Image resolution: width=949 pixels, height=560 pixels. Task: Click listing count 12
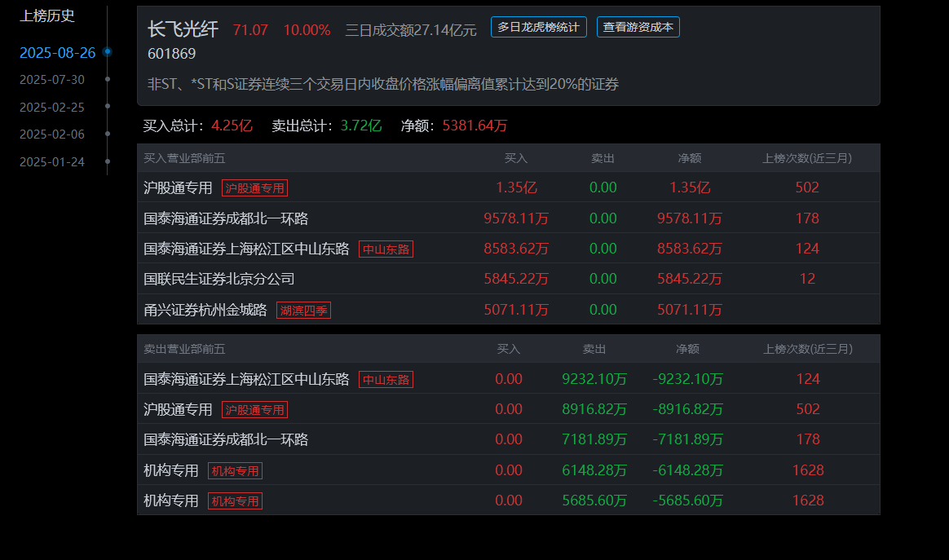(x=807, y=279)
